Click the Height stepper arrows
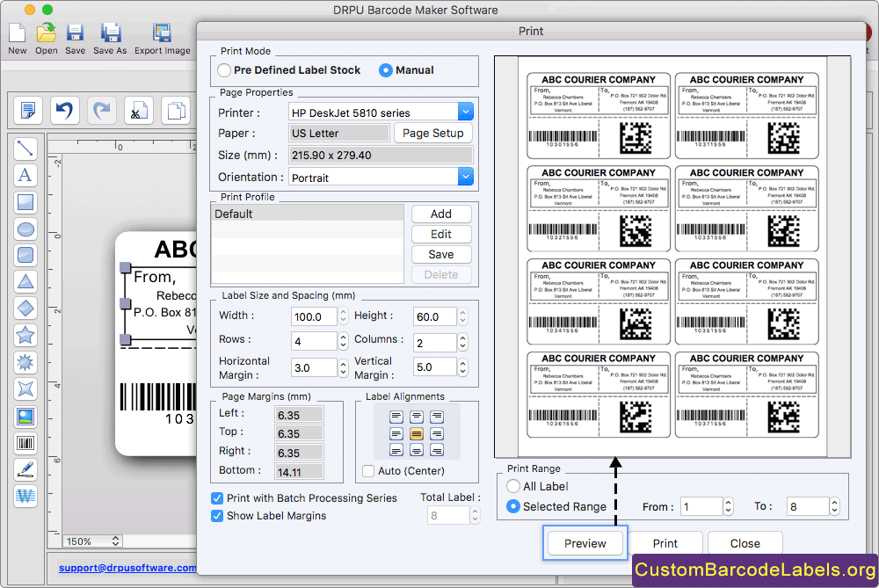879x588 pixels. [x=462, y=316]
